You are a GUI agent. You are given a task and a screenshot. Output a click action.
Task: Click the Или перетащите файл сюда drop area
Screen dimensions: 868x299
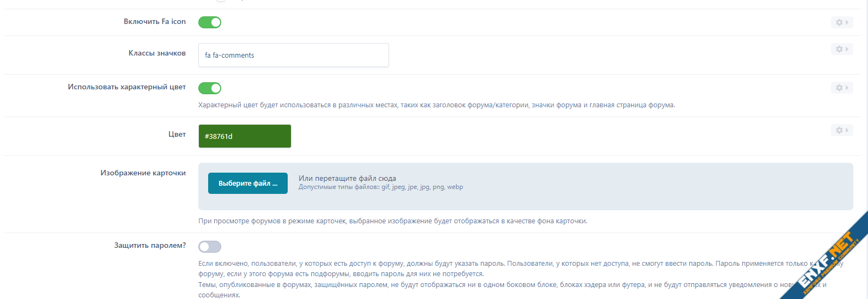click(x=347, y=178)
